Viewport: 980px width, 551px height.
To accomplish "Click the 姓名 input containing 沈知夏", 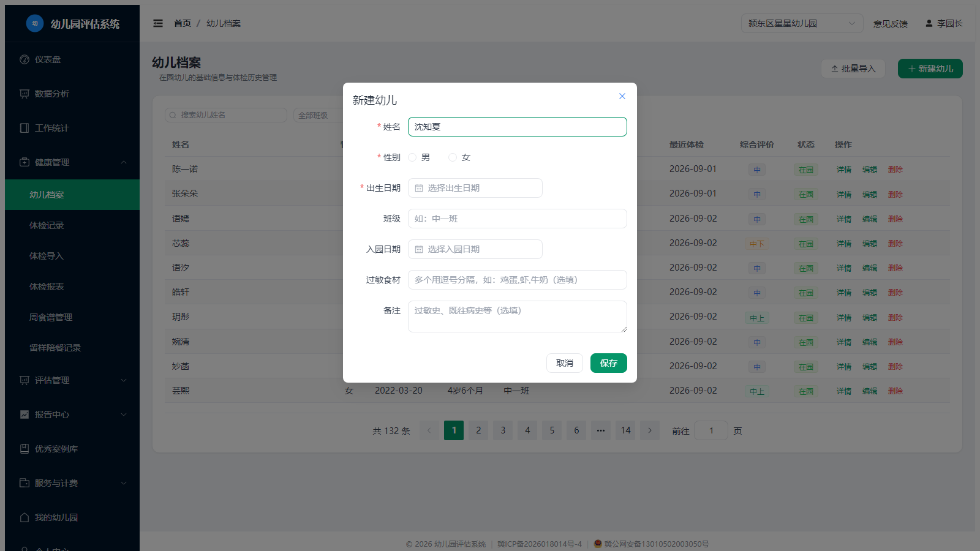I will pos(518,127).
